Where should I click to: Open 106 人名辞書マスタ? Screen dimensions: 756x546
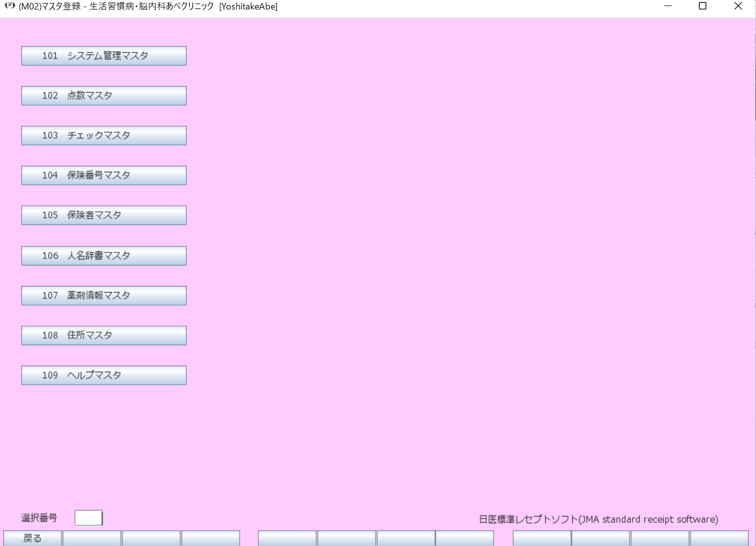pos(104,255)
